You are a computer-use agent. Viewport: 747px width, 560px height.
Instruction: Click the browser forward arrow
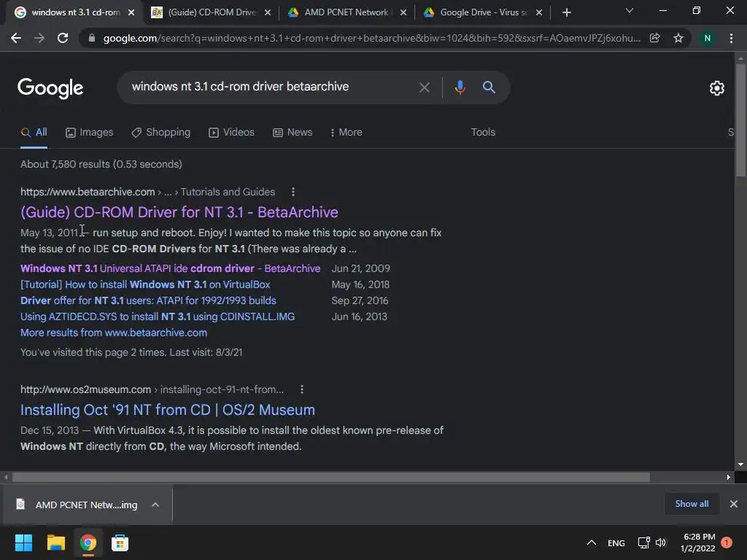coord(39,38)
